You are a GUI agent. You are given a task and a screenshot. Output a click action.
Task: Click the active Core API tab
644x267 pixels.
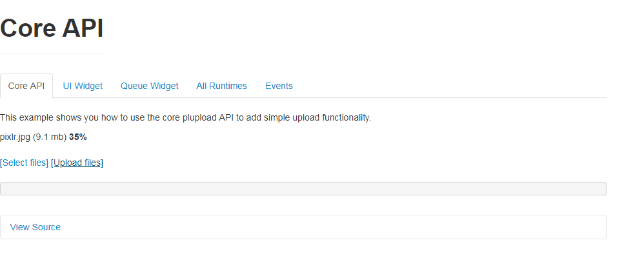click(x=26, y=86)
